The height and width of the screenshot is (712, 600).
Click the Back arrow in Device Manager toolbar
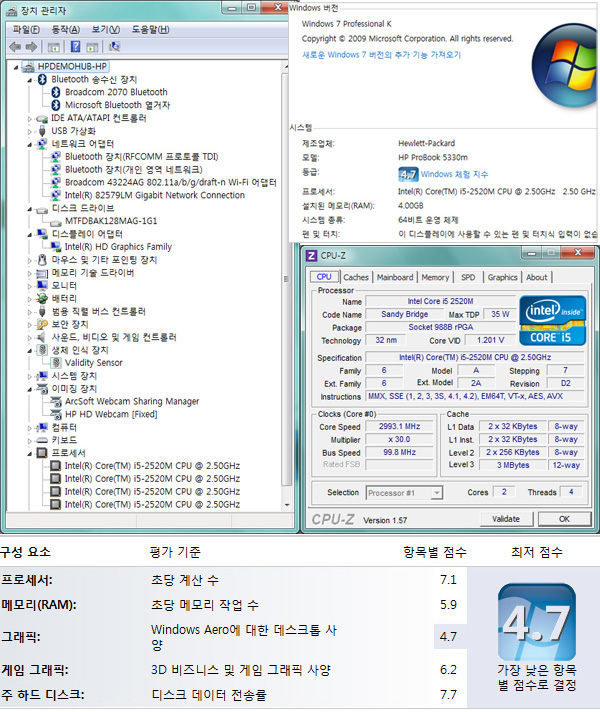[x=15, y=47]
